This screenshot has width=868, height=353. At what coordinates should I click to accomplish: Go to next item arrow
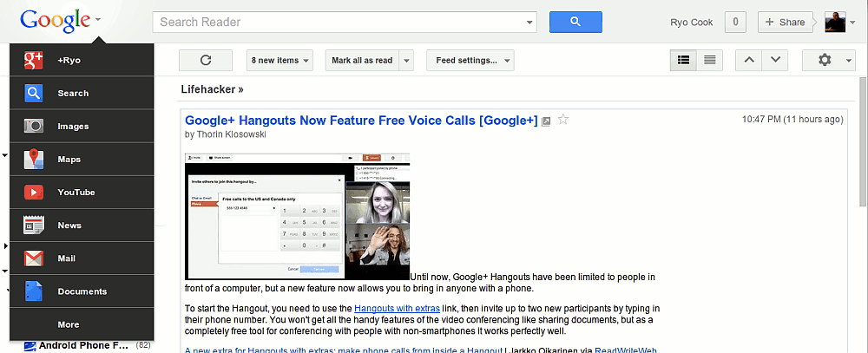coord(775,61)
